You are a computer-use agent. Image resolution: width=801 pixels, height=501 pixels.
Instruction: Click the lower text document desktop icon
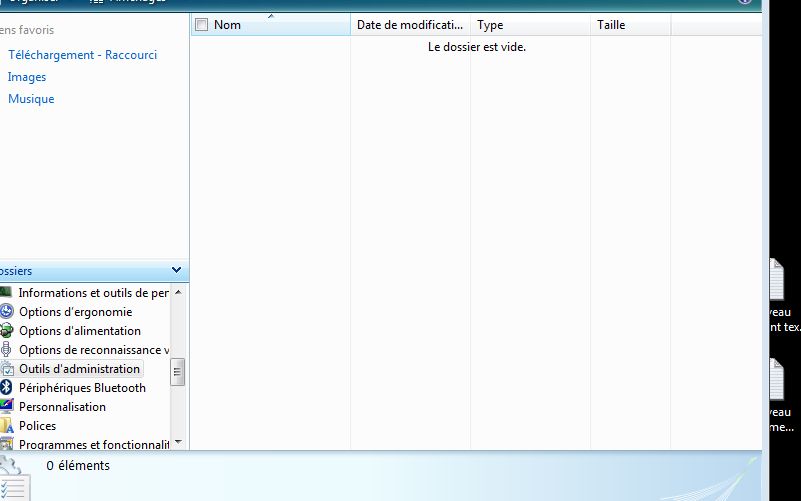pos(777,380)
